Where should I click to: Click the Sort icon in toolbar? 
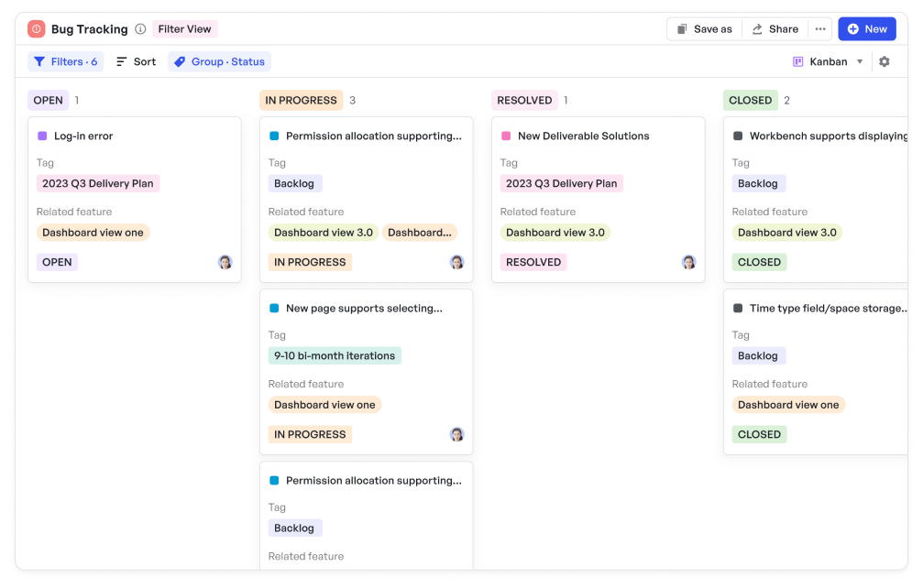point(122,62)
